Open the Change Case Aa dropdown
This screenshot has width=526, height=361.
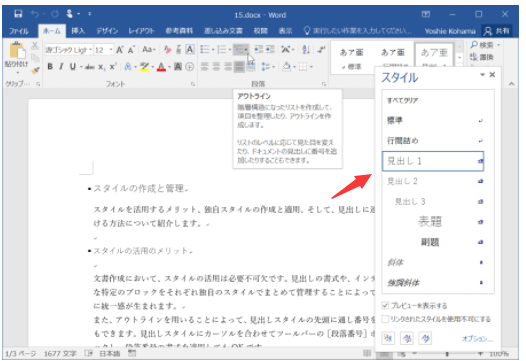tap(148, 50)
